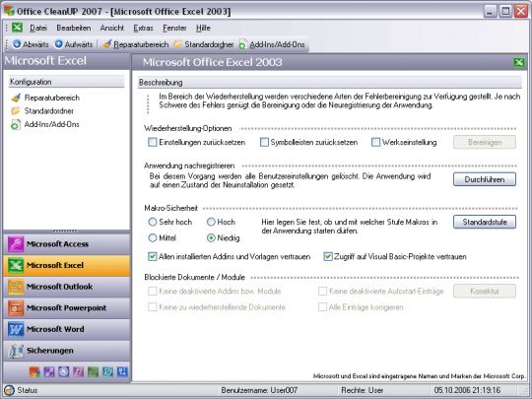Select Sehr hoch macro security

(x=153, y=222)
